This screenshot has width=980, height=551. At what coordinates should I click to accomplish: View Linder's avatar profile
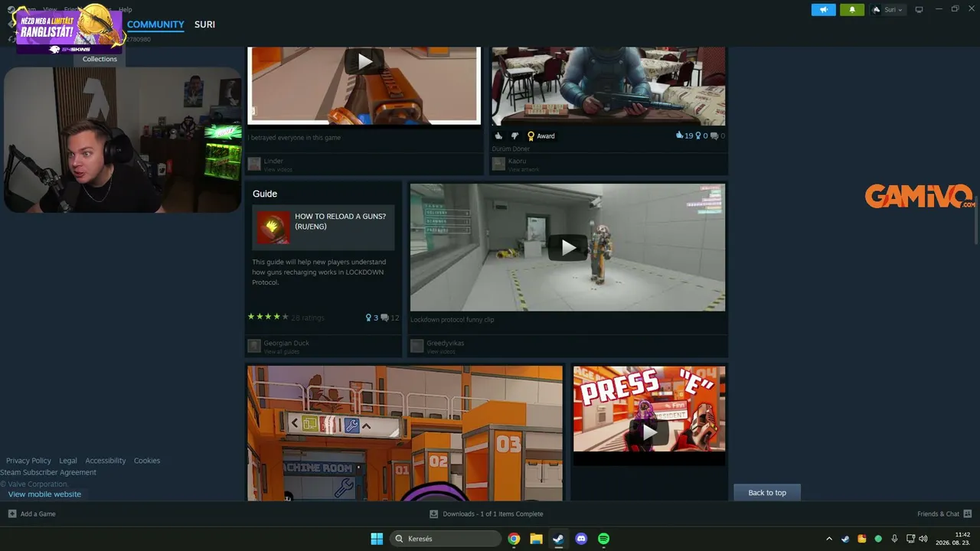click(x=254, y=164)
